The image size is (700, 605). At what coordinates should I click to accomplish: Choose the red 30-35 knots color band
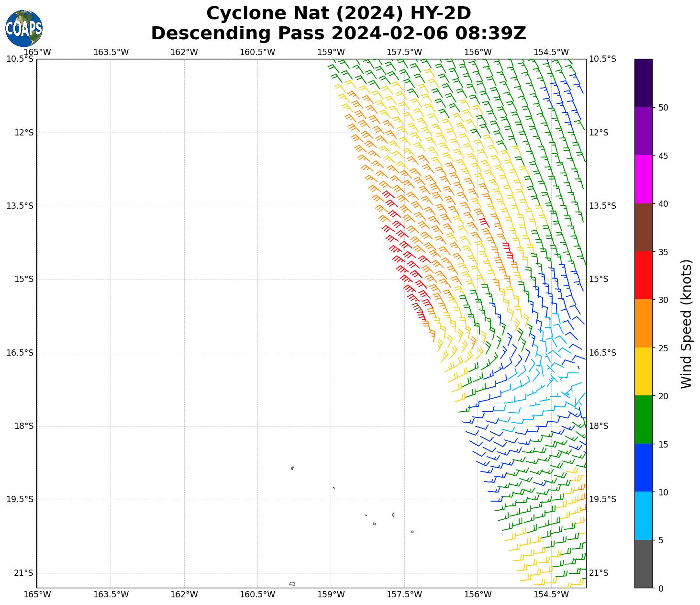pos(643,275)
